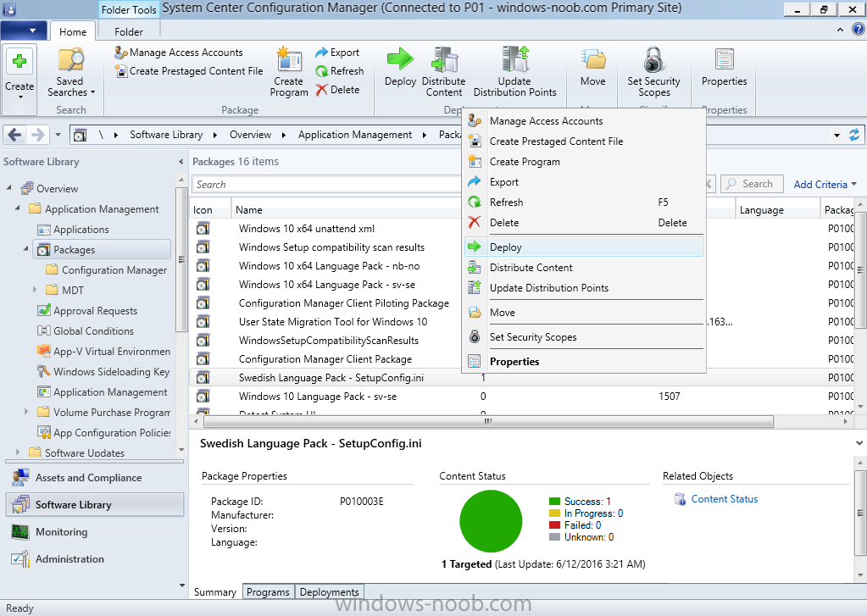Select Configuration Manager folder in tree
The width and height of the screenshot is (867, 616).
pos(114,269)
